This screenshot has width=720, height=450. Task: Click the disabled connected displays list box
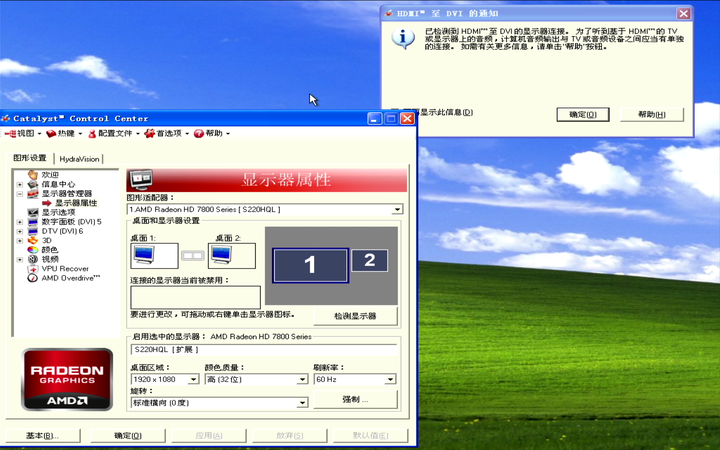(196, 297)
